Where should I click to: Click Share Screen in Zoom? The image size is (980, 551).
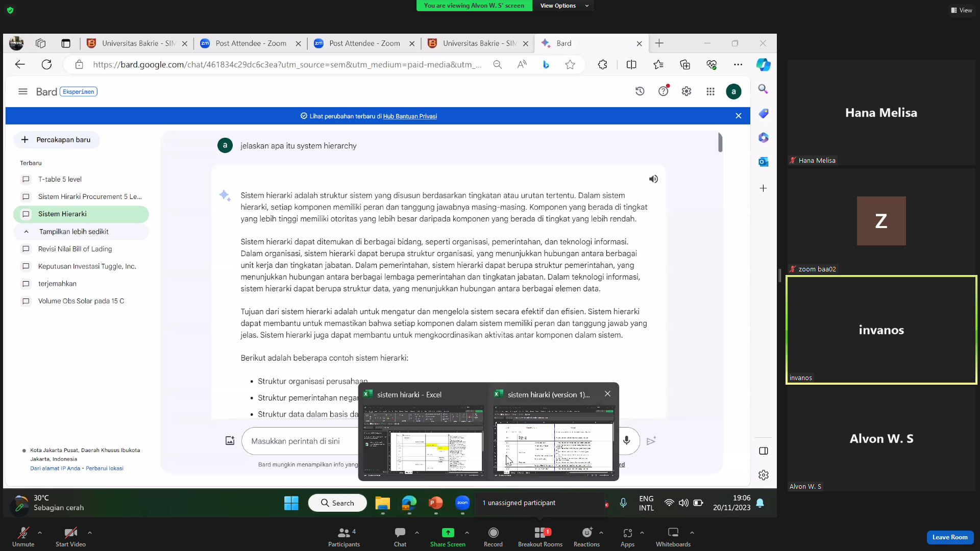[448, 537]
